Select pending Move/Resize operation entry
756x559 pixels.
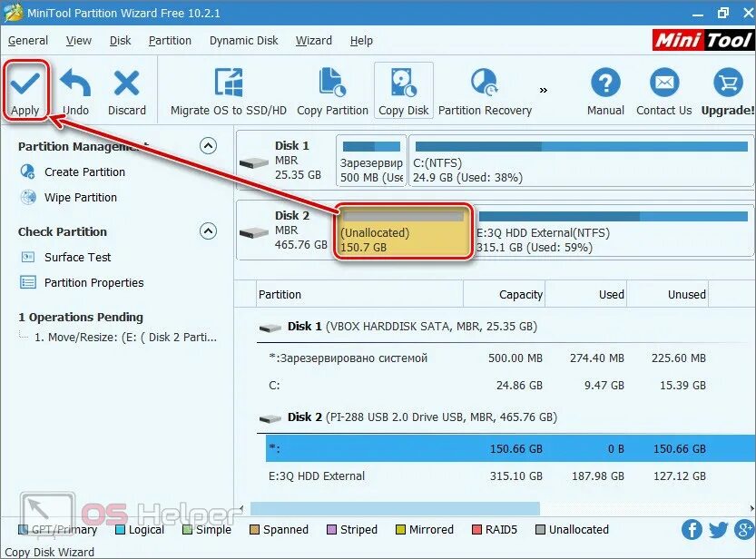125,338
